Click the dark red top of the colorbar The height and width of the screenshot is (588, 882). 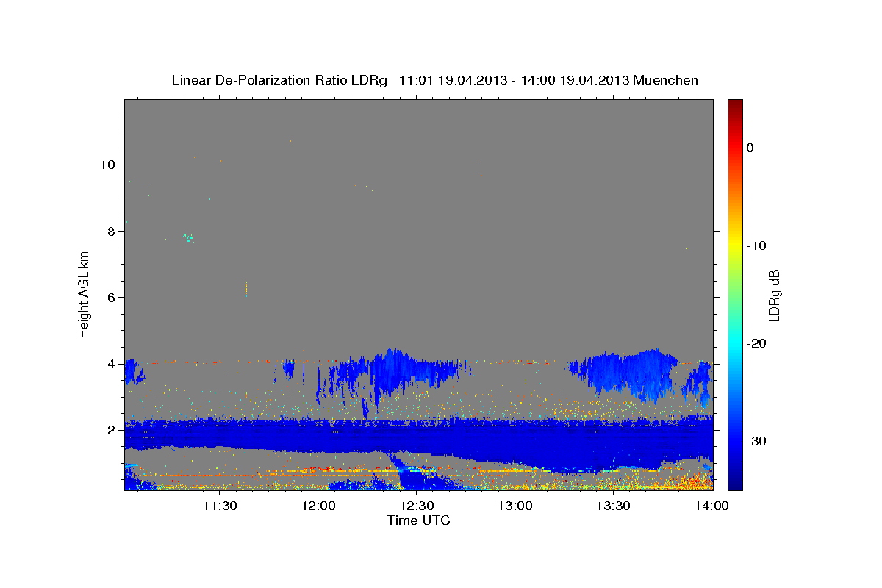click(x=735, y=104)
